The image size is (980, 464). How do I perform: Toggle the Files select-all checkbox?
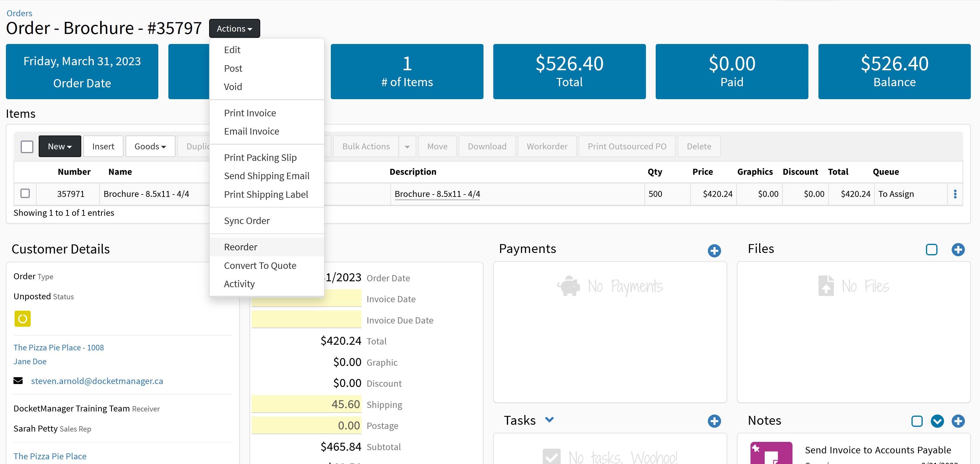(x=931, y=249)
